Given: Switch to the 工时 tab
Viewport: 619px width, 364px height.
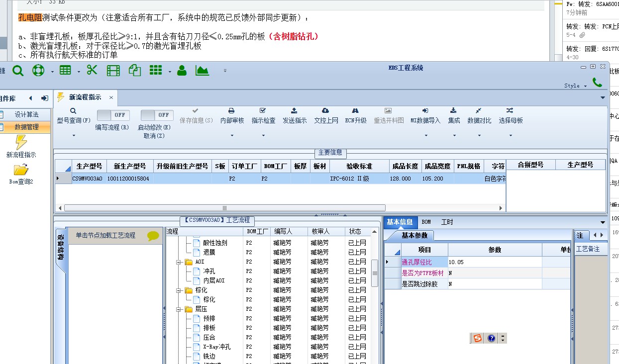Looking at the screenshot, I should (447, 222).
